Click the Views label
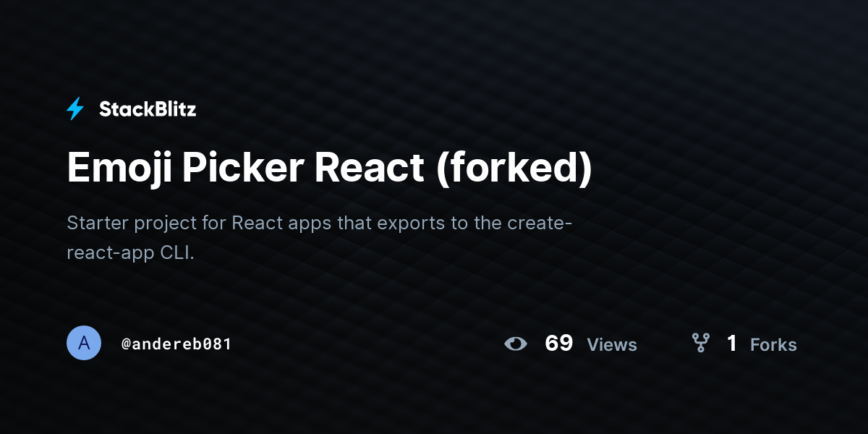This screenshot has height=434, width=868. [x=612, y=345]
